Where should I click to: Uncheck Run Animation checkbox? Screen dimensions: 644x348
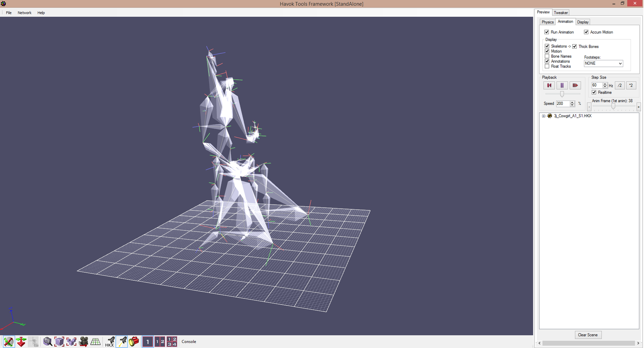click(547, 32)
